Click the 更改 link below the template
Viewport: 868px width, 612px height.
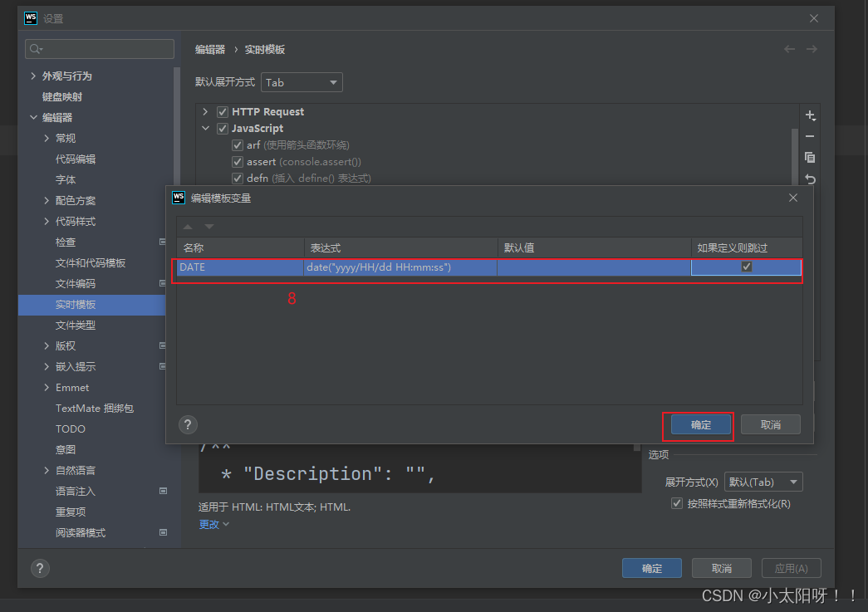(207, 524)
